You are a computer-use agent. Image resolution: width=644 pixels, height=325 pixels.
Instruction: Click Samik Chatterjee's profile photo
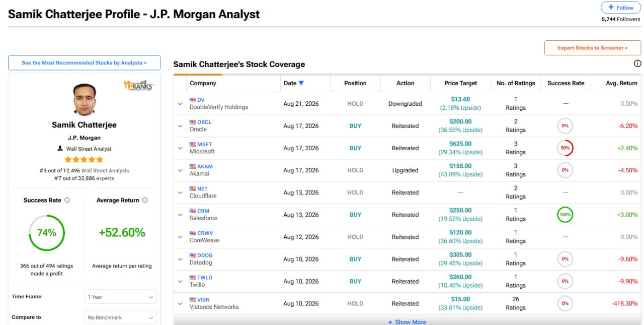(85, 99)
